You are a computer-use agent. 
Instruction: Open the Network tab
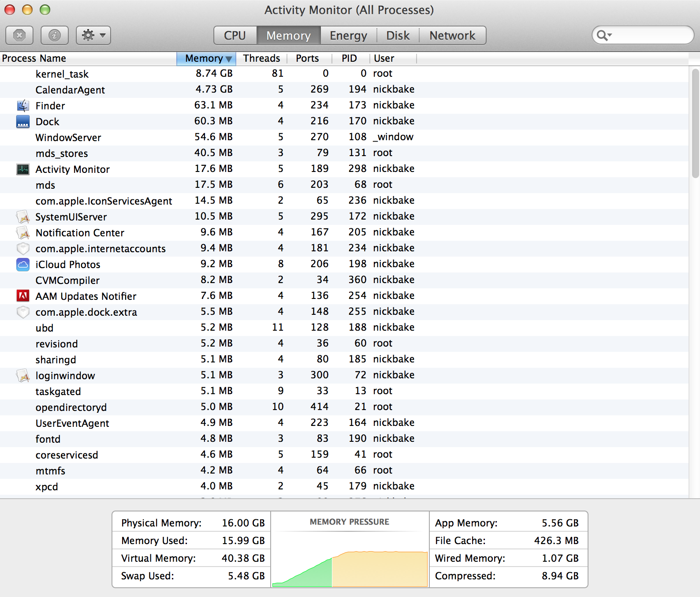[x=452, y=35]
